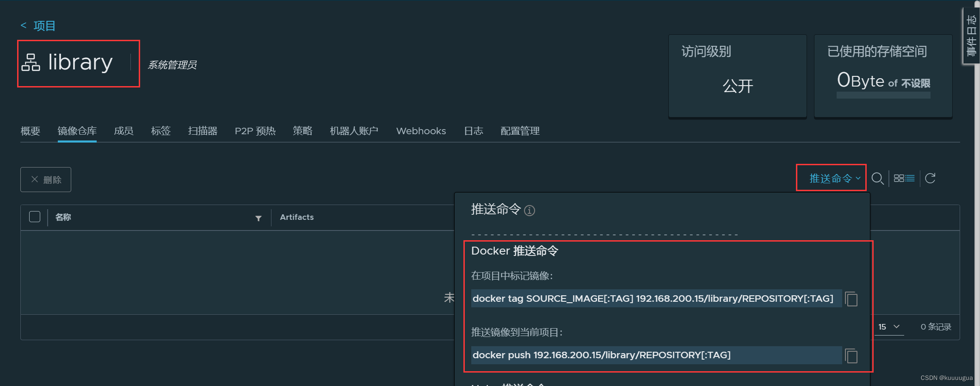Click the docker push command text field

(656, 355)
